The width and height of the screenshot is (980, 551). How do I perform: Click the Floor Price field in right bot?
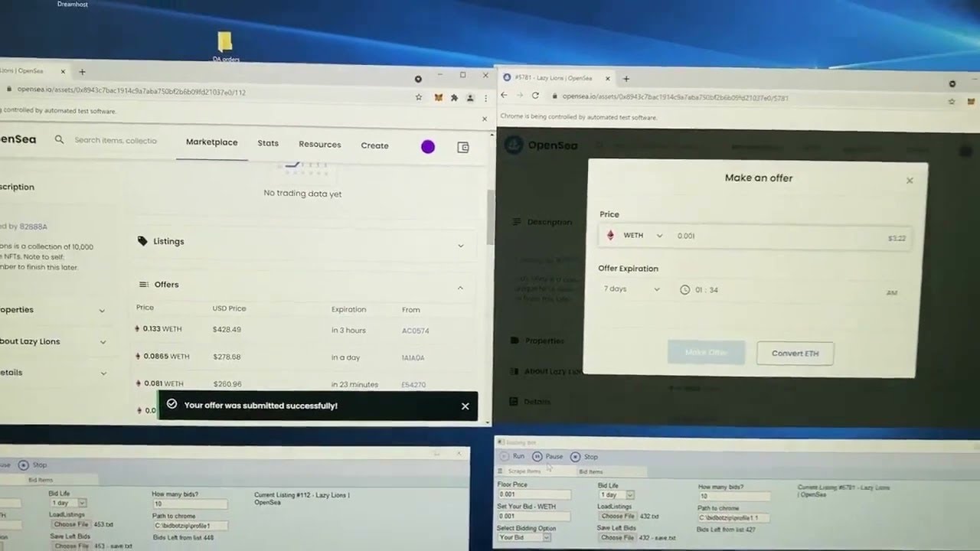[534, 495]
